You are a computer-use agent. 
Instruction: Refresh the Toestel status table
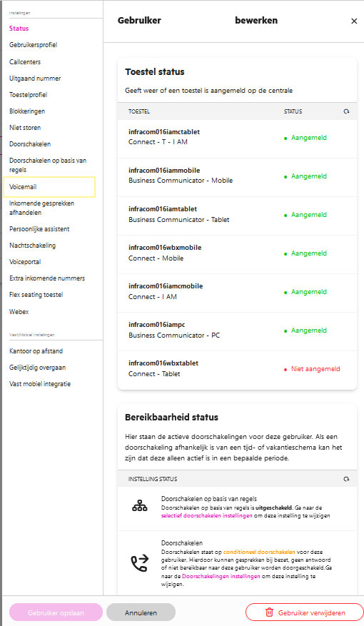(x=346, y=111)
